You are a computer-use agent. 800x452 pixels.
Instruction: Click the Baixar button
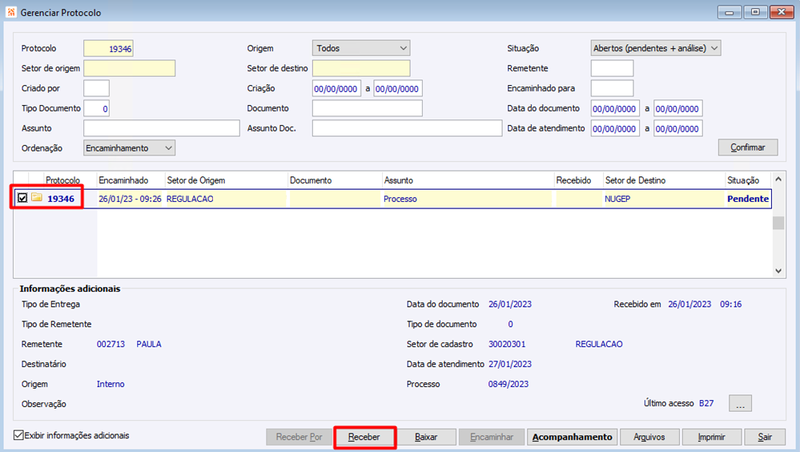[x=426, y=437]
